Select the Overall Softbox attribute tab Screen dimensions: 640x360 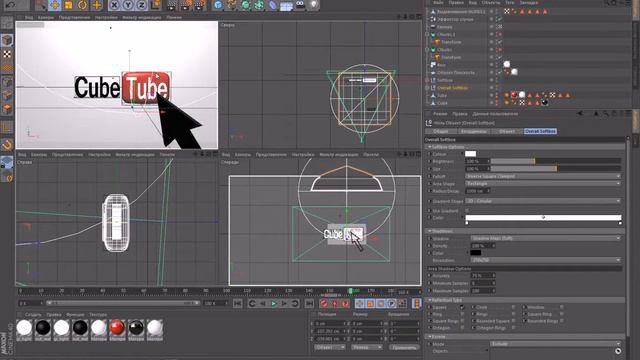pos(540,131)
